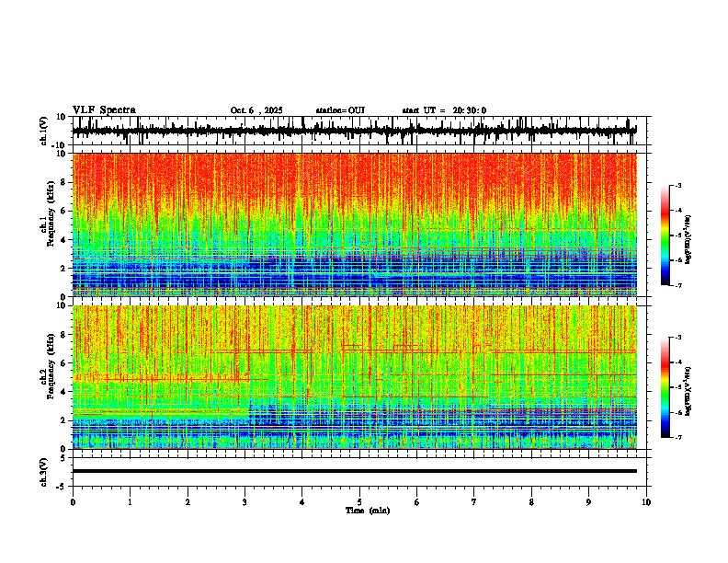Screen dimensions: 728x563
Task: Click the ch.1 voltage waveform trace
Action: (x=354, y=131)
